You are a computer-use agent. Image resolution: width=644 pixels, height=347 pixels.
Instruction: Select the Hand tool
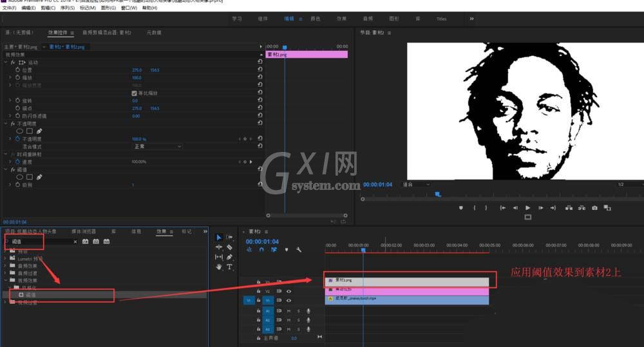tap(218, 267)
